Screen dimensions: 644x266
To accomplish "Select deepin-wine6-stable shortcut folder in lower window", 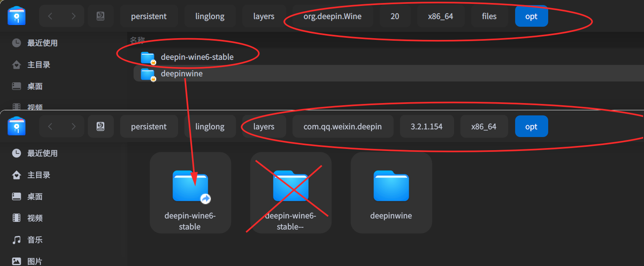I will (x=190, y=193).
